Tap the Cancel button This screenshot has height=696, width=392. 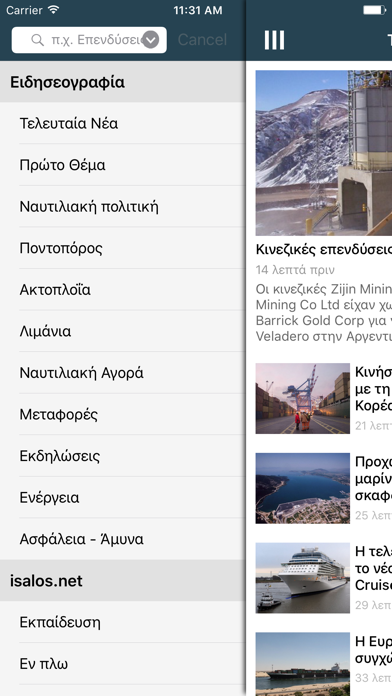[x=202, y=40]
